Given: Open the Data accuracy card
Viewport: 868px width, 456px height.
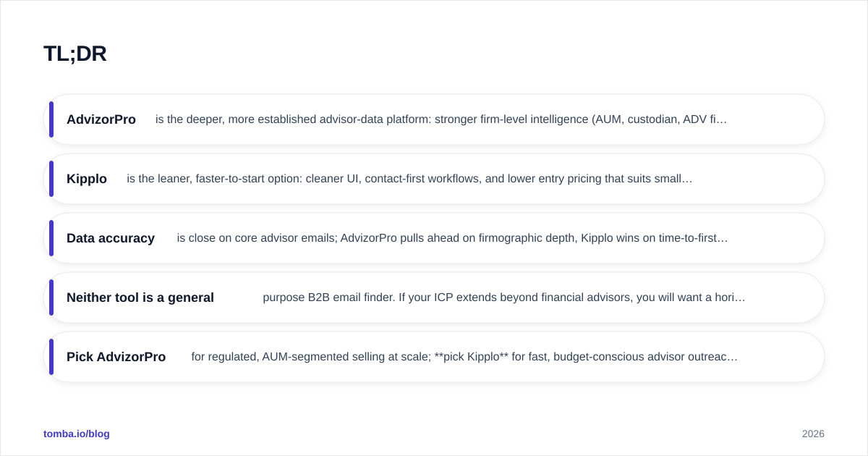Looking at the screenshot, I should pyautogui.click(x=434, y=238).
